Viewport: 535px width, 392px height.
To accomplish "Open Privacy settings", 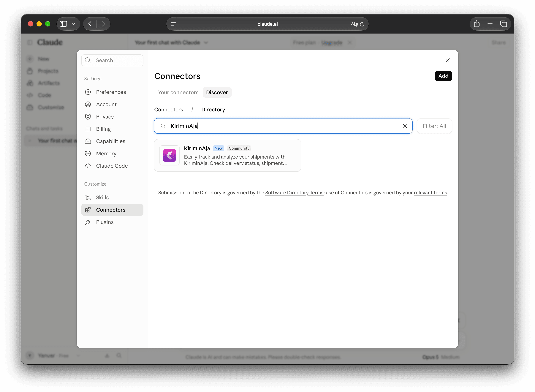I will [112, 117].
